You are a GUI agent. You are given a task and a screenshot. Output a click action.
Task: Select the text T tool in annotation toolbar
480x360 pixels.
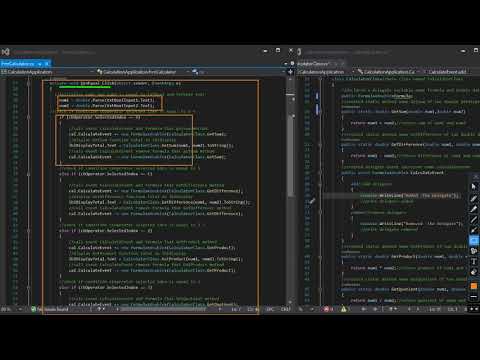pyautogui.click(x=474, y=262)
